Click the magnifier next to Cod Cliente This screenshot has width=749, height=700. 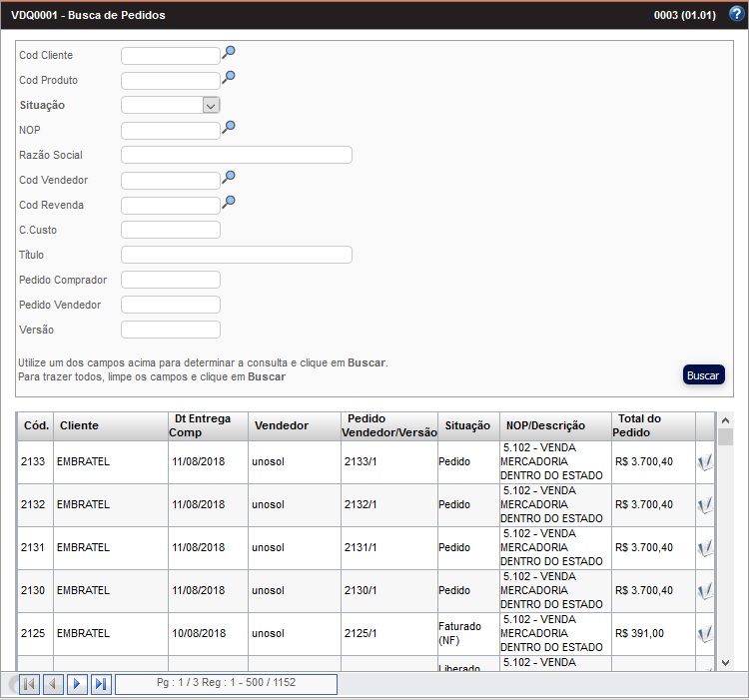click(229, 53)
